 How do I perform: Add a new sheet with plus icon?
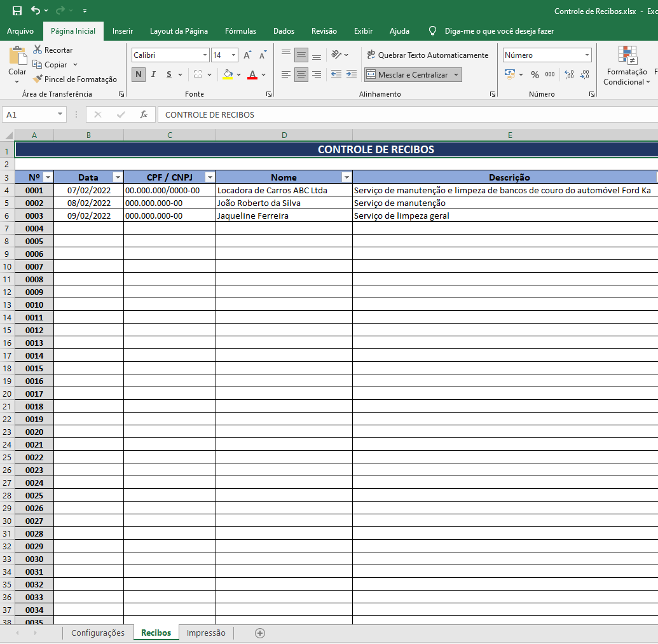tap(259, 633)
